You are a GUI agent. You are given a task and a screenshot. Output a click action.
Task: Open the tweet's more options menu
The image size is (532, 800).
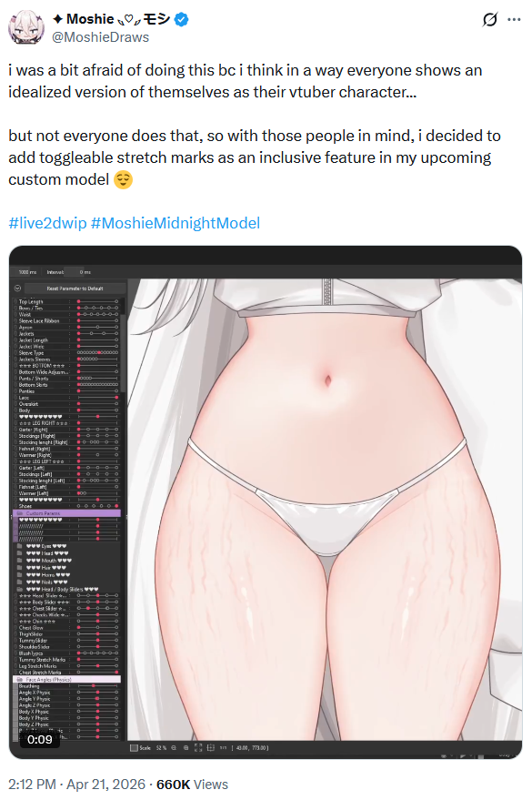[514, 19]
